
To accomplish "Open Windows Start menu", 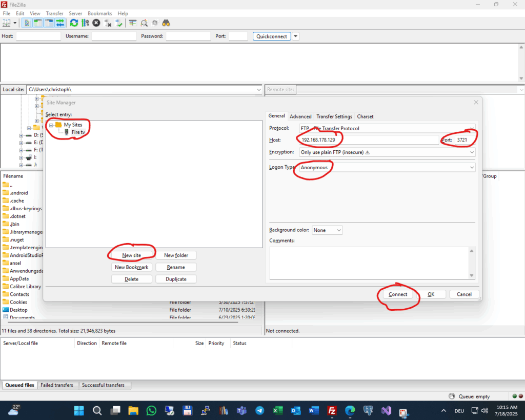I will pos(79,411).
